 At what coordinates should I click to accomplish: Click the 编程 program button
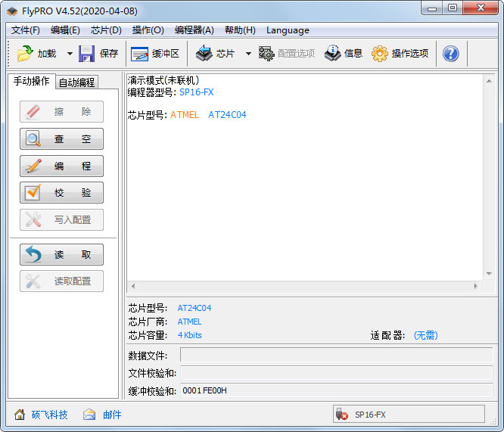click(x=62, y=166)
